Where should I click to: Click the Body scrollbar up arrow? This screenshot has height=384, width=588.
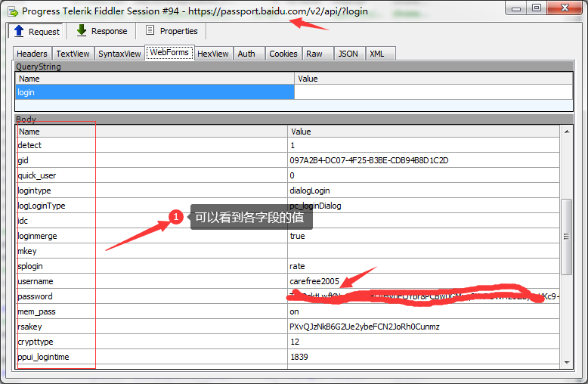[x=567, y=132]
